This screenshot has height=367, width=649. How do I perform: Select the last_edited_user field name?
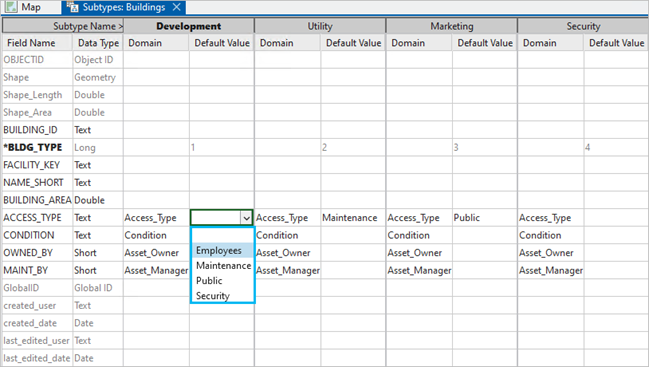tap(37, 341)
